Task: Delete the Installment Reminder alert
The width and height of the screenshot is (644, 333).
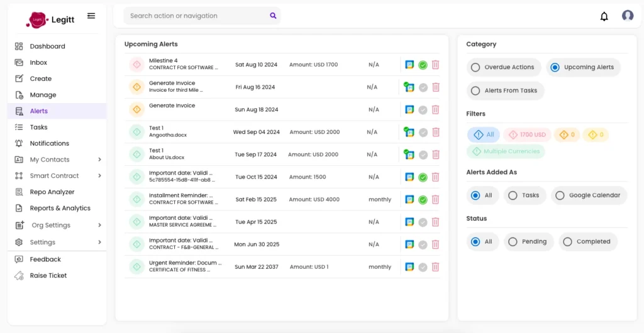Action: 435,199
